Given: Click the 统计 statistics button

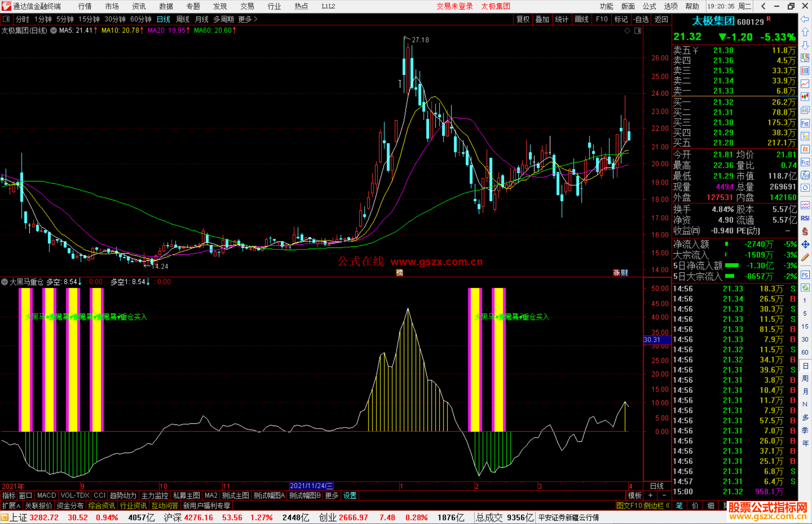Looking at the screenshot, I should (x=562, y=19).
